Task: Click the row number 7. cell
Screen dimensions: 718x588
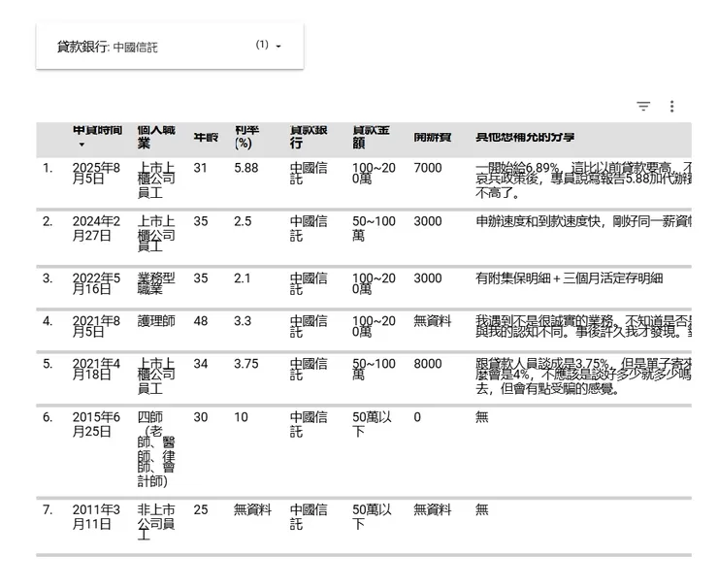Action: 48,509
